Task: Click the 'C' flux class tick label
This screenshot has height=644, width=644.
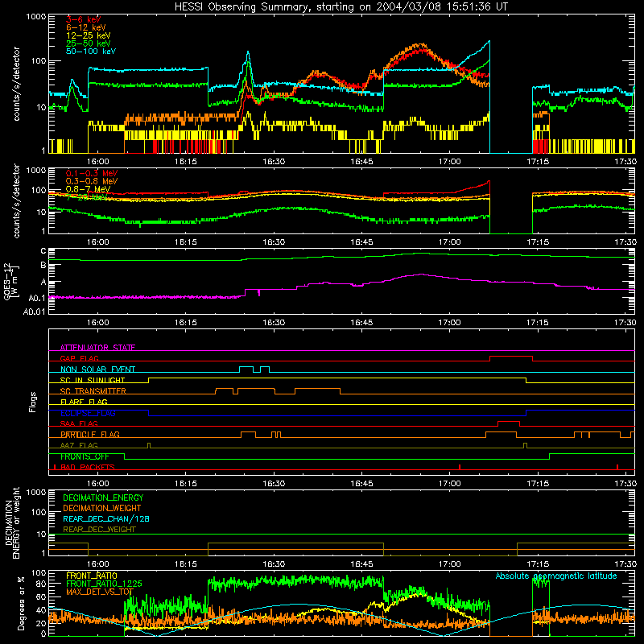Action: tap(43, 251)
